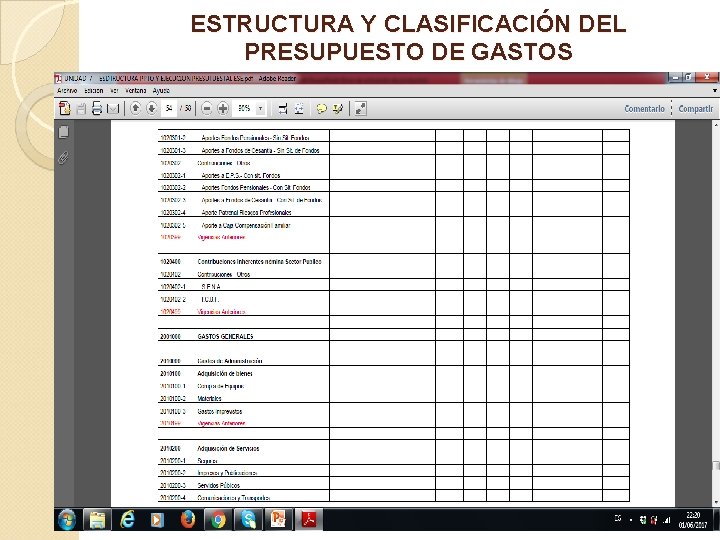The image size is (720, 540).
Task: Click 'Adquisición de Servicios' row text
Action: [x=228, y=449]
